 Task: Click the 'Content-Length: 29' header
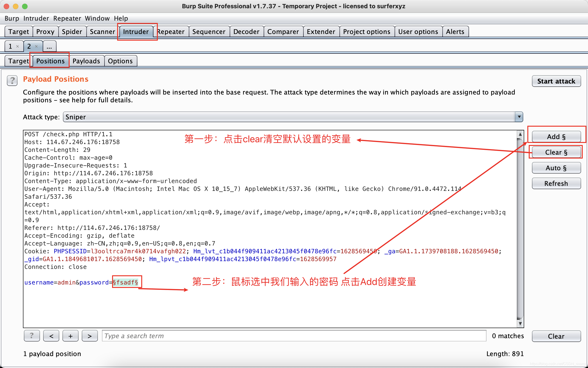click(x=57, y=150)
